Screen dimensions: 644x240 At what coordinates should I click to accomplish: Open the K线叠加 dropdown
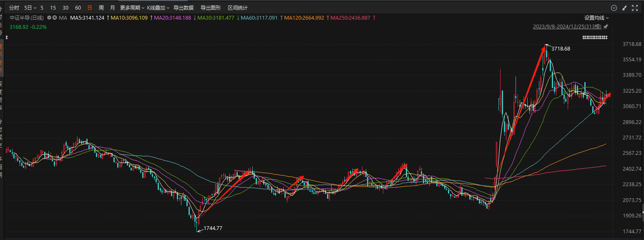pyautogui.click(x=158, y=8)
